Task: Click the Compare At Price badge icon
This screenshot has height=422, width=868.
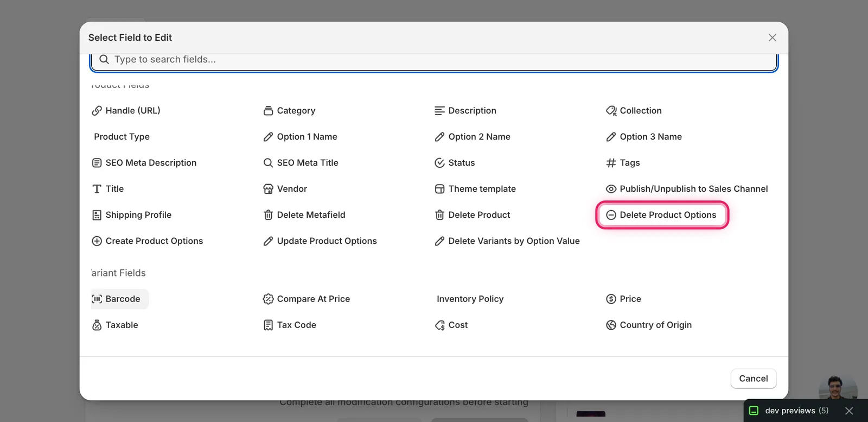Action: point(268,299)
